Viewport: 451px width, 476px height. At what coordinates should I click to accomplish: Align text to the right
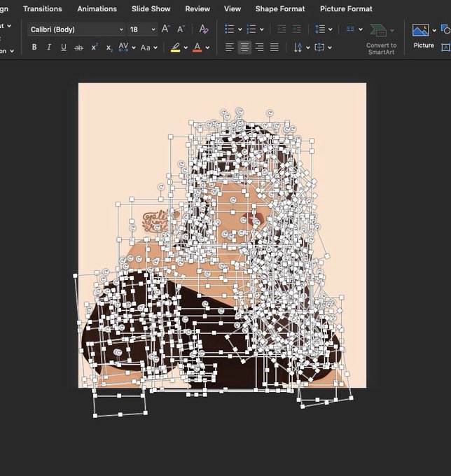(x=259, y=48)
